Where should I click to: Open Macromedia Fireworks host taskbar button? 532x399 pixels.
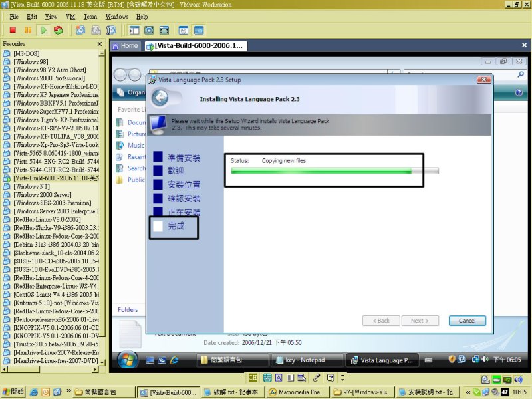297,392
